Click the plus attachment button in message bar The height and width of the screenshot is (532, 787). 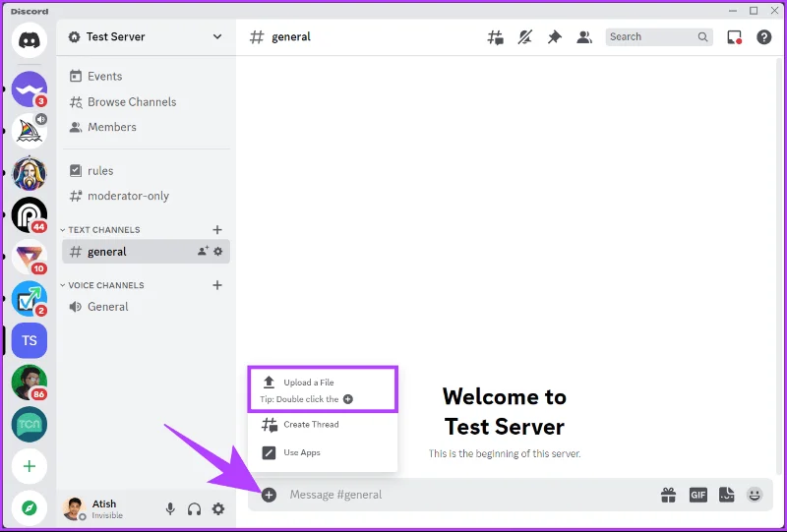click(269, 496)
